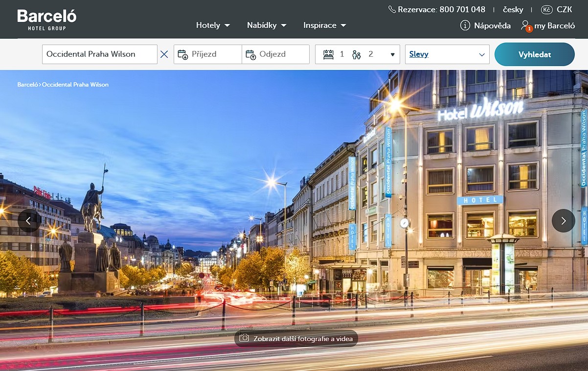The height and width of the screenshot is (371, 588).
Task: Click the info icon beside Nápověda
Action: [x=465, y=25]
